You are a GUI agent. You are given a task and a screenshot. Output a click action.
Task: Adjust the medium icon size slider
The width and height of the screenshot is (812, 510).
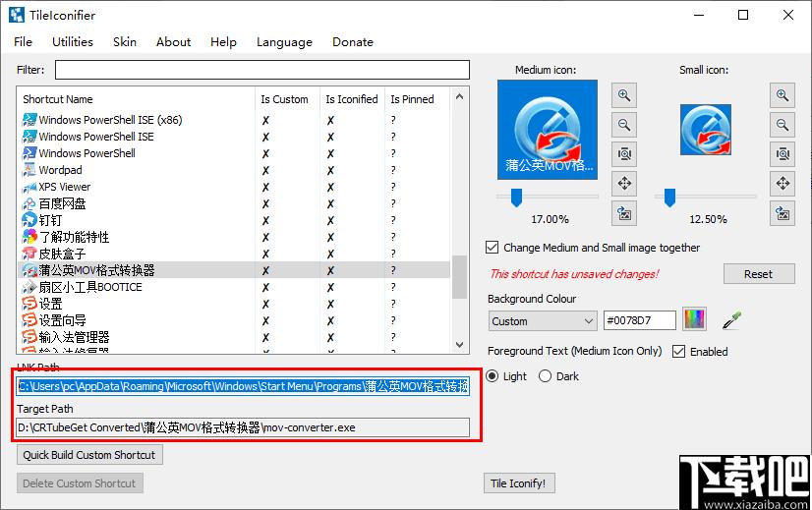point(516,198)
